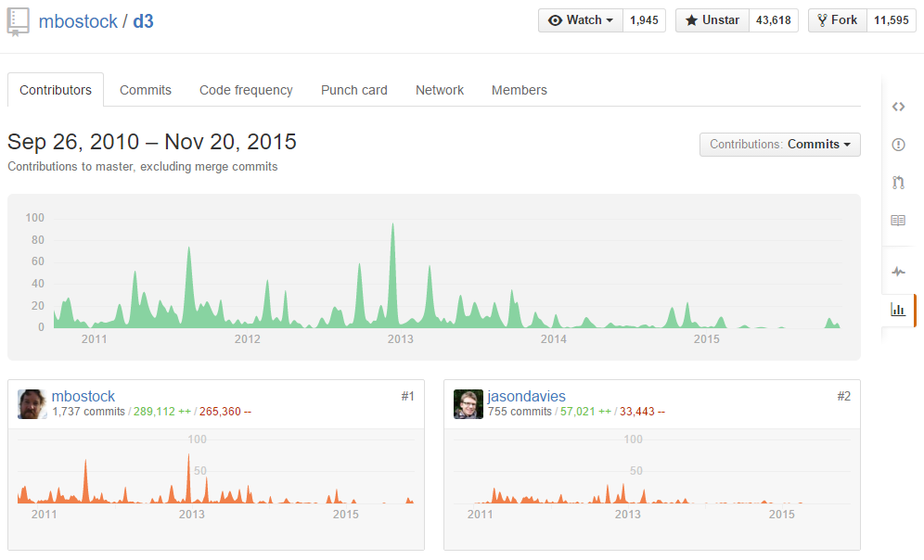924x560 pixels.
Task: Click the 2014 label on main chart
Action: 553,339
